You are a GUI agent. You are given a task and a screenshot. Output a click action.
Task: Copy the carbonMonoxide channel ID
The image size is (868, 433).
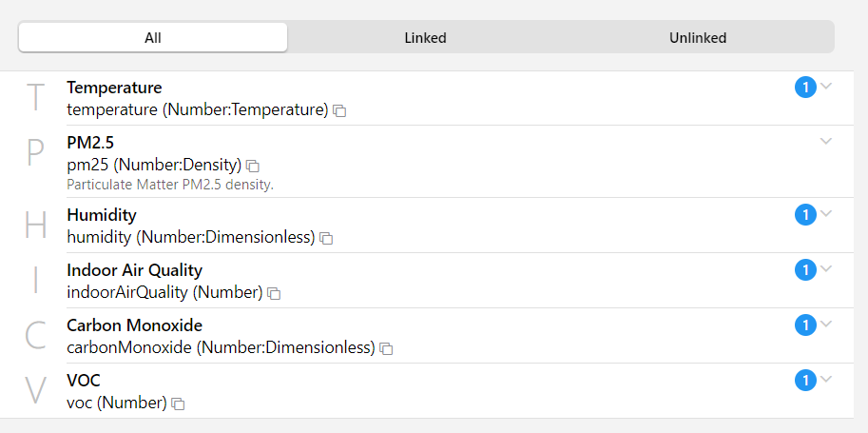pos(386,349)
